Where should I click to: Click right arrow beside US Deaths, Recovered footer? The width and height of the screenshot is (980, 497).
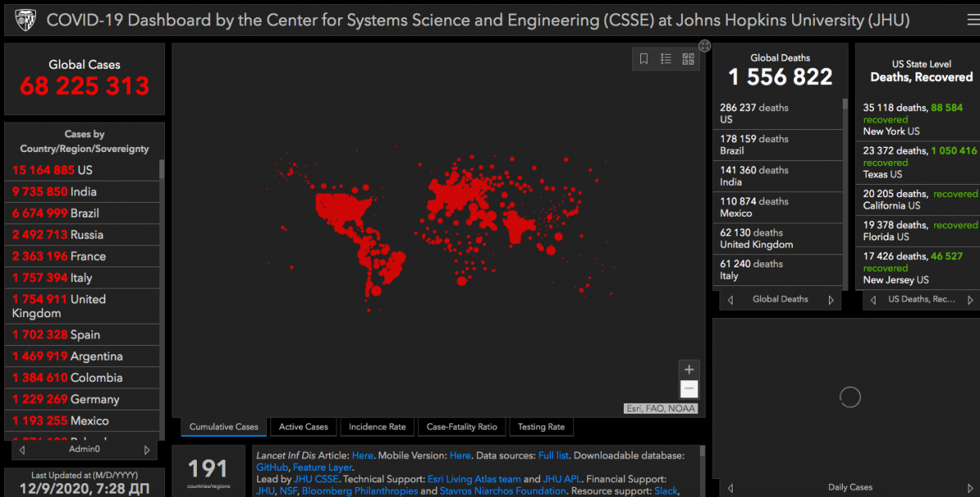(971, 300)
